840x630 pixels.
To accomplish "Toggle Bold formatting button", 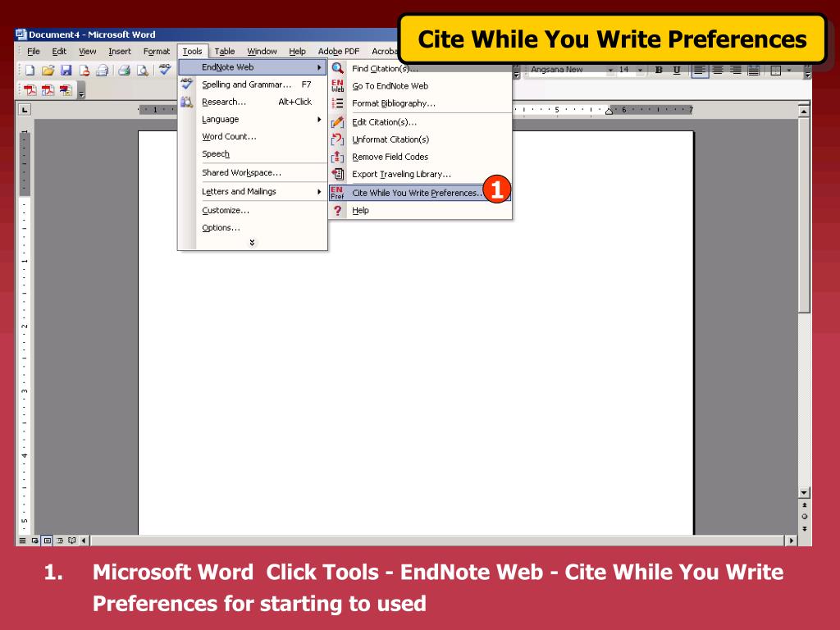I will pyautogui.click(x=659, y=71).
